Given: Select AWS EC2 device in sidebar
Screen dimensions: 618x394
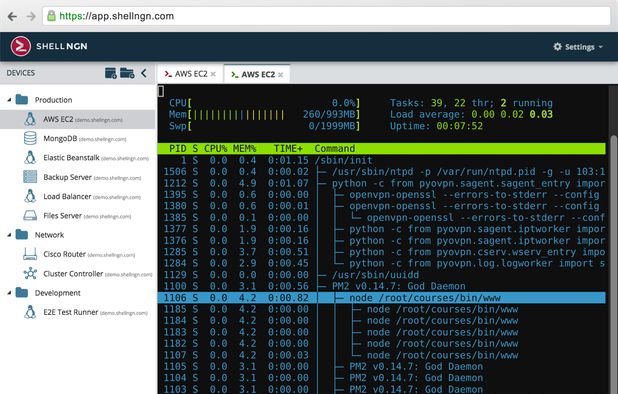Looking at the screenshot, I should click(78, 119).
